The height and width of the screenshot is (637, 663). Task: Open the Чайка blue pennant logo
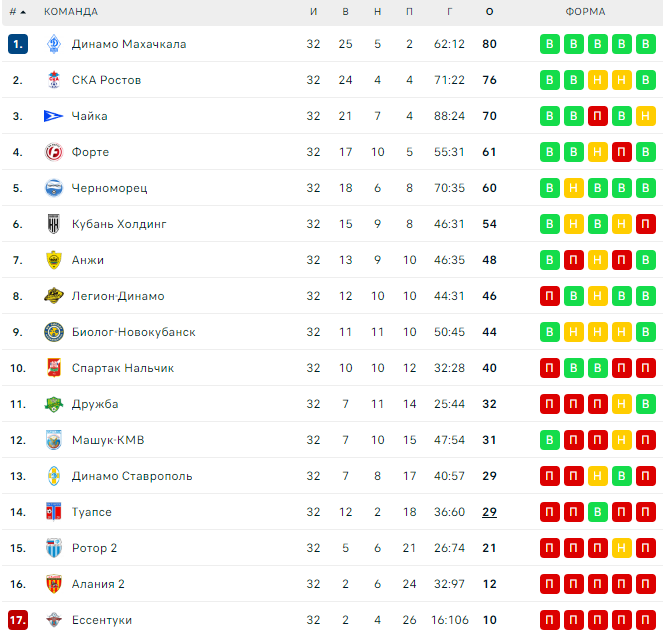[53, 116]
